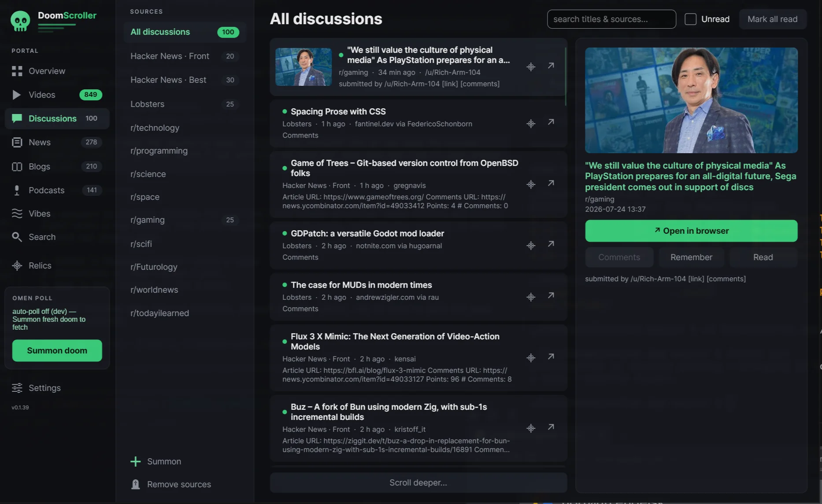Click the Read button in detail pane
This screenshot has height=504, width=822.
tap(763, 257)
